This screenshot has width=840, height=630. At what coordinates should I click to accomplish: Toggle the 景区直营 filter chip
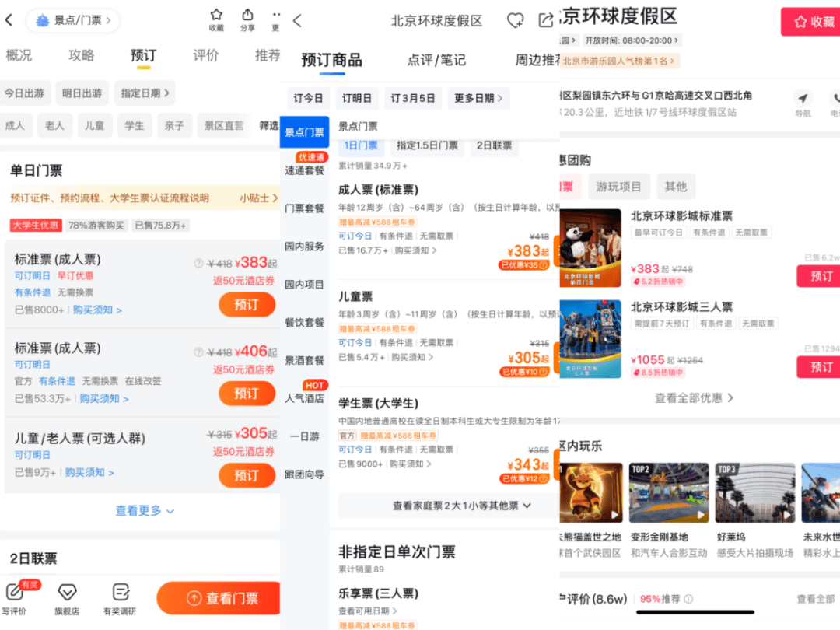(224, 126)
